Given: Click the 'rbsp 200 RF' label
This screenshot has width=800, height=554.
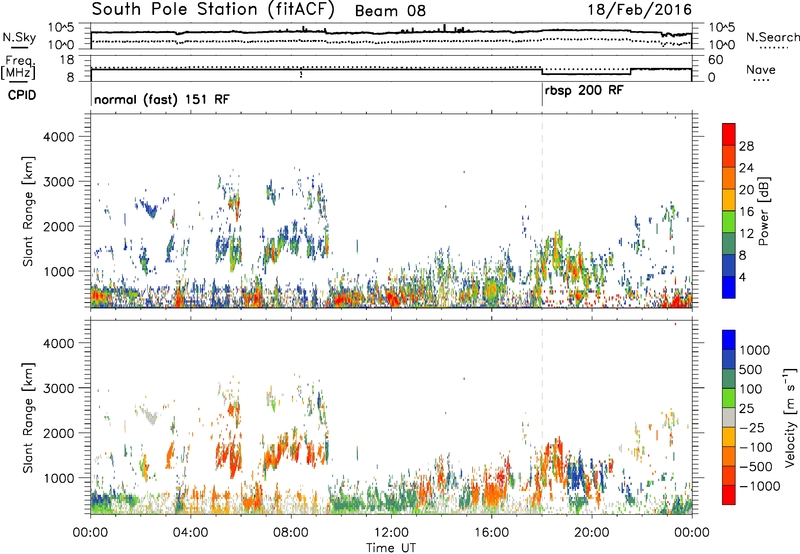Looking at the screenshot, I should [x=584, y=91].
